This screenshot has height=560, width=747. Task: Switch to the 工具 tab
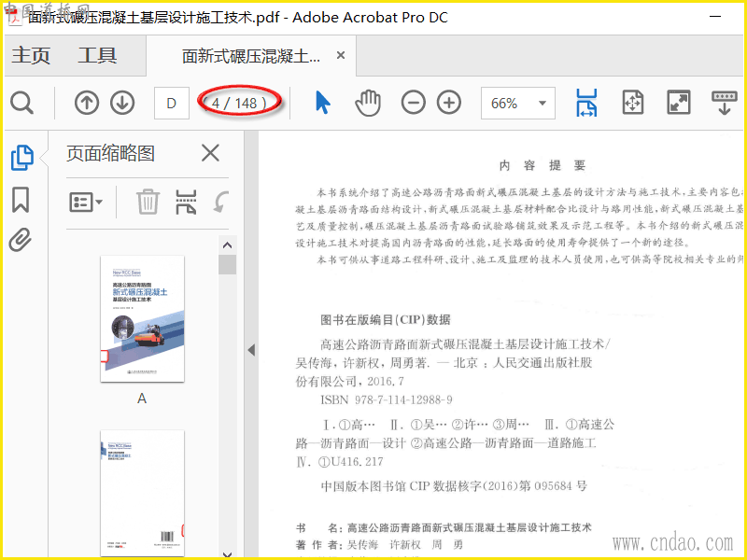pos(97,55)
